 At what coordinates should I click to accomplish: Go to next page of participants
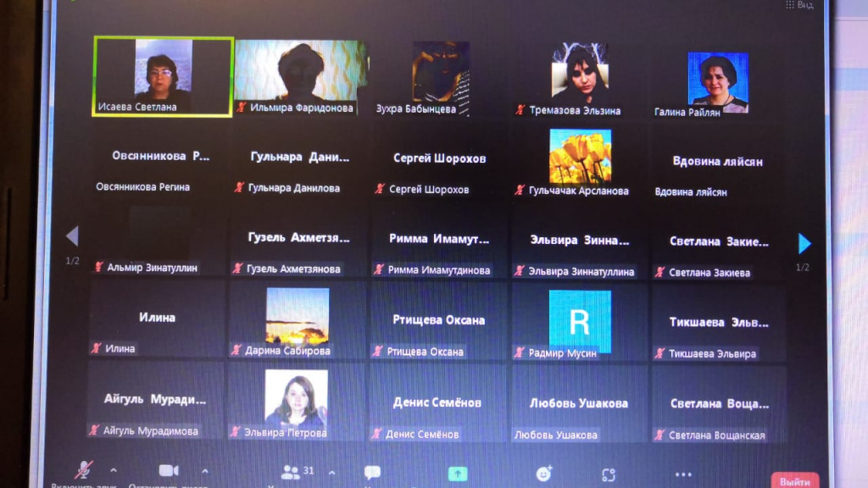click(804, 244)
